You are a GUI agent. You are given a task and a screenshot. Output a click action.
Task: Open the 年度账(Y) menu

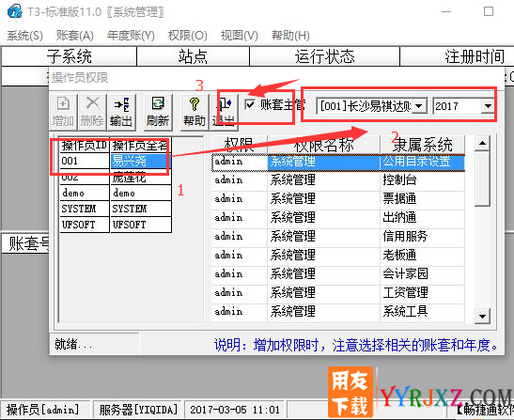point(131,36)
